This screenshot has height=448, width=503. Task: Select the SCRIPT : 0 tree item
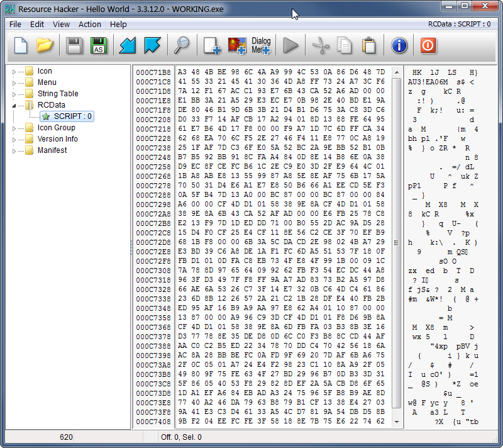pos(67,116)
